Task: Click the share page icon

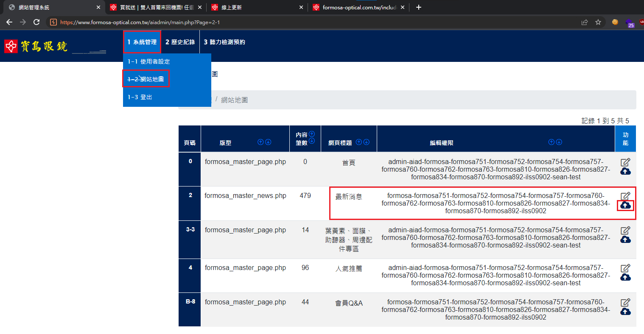Action: coord(585,22)
